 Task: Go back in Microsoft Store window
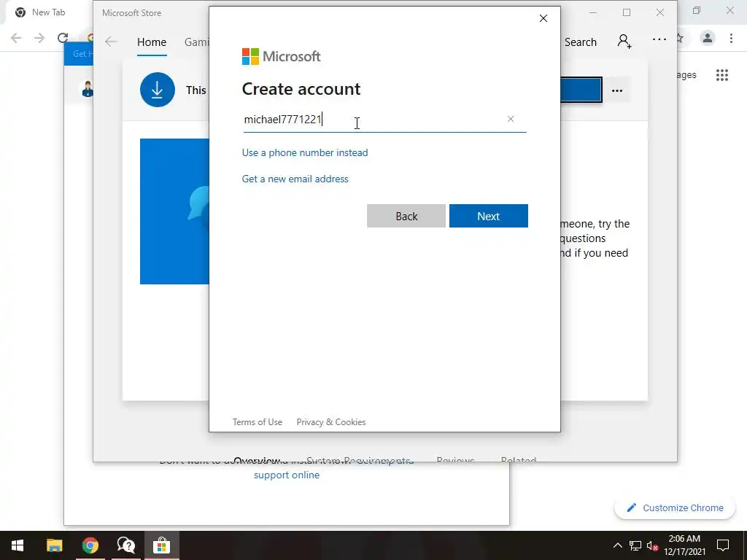[111, 42]
